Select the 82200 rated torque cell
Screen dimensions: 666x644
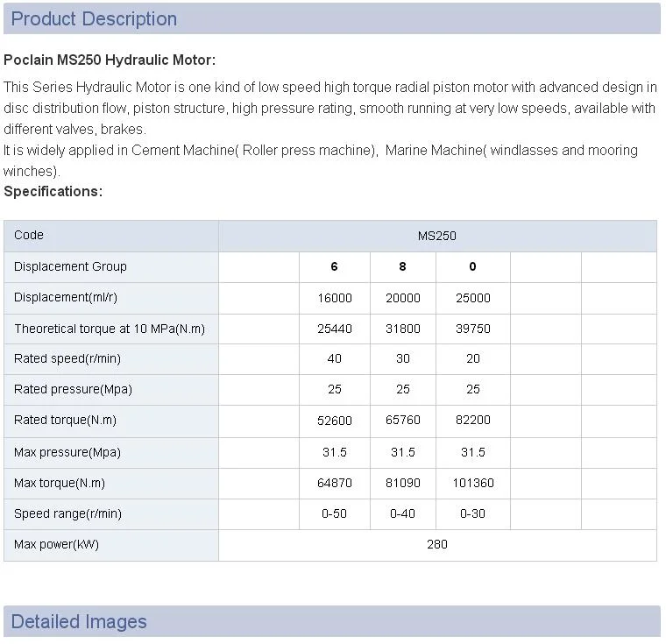473,420
